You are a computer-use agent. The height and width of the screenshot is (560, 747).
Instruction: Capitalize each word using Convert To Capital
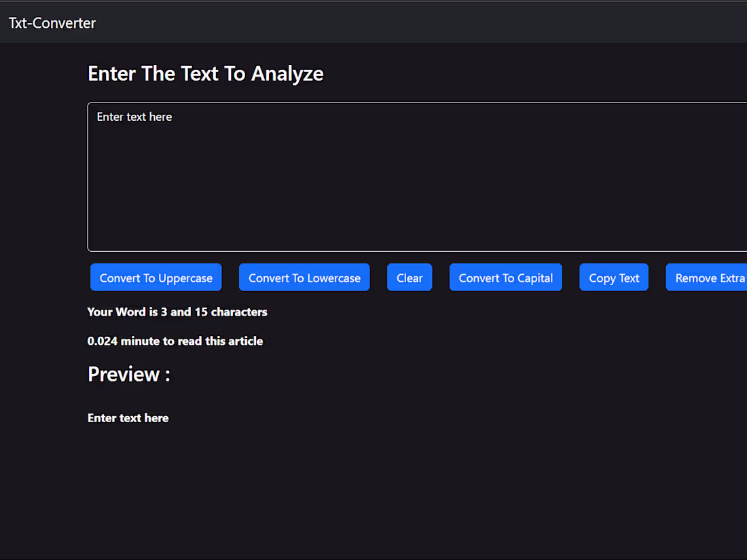pyautogui.click(x=505, y=277)
